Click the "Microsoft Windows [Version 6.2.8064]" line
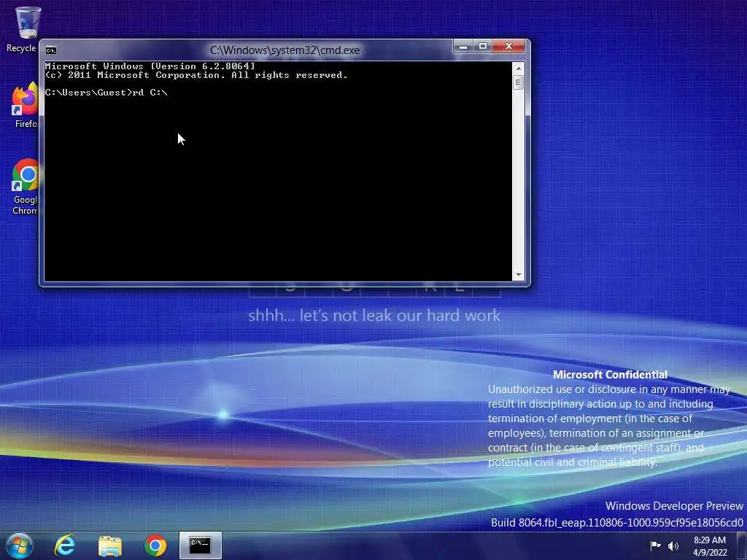This screenshot has height=560, width=747. click(150, 66)
